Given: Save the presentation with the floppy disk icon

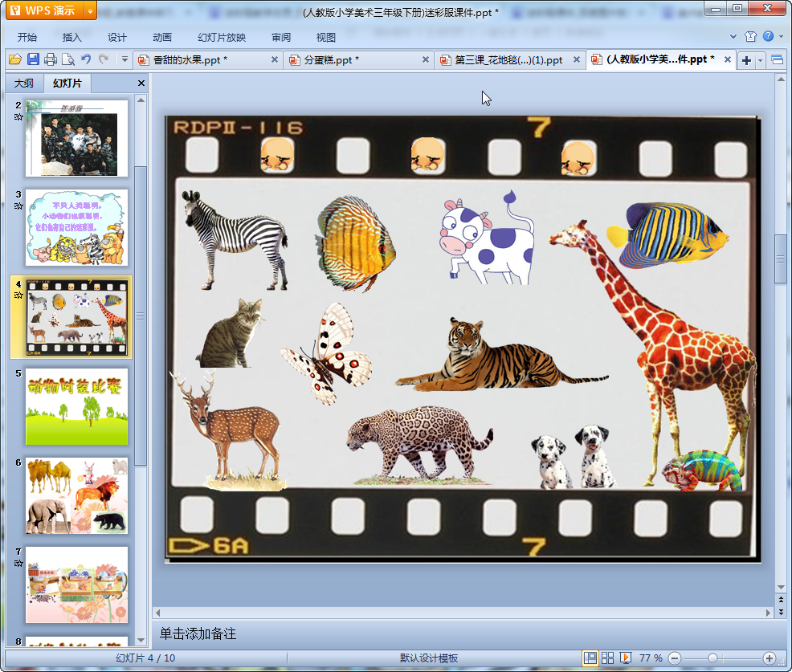Looking at the screenshot, I should [34, 59].
